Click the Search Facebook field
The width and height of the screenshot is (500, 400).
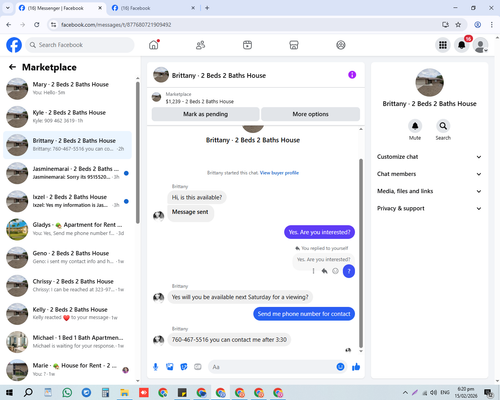[80, 45]
